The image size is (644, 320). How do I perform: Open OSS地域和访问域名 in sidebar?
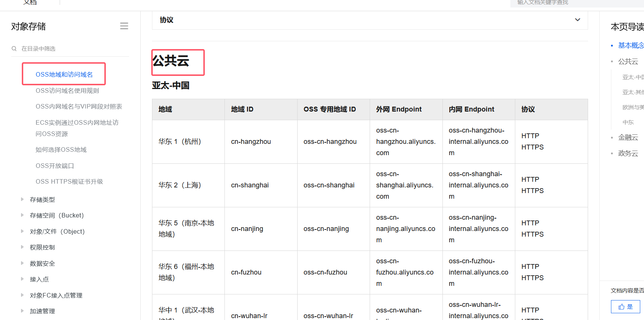tap(64, 74)
